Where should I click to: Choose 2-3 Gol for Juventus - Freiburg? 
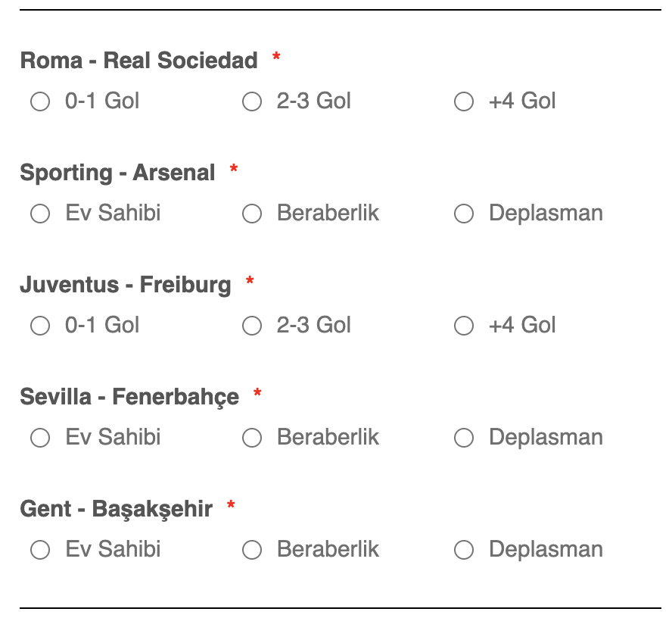pyautogui.click(x=252, y=326)
